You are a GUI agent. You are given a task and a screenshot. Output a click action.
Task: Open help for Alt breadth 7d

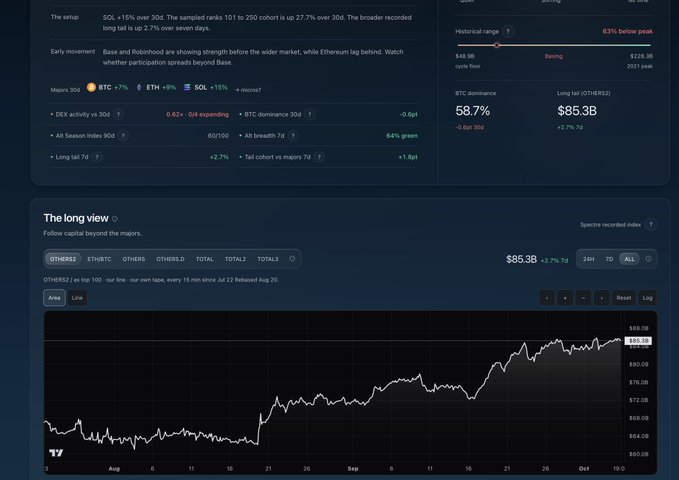[x=293, y=136]
